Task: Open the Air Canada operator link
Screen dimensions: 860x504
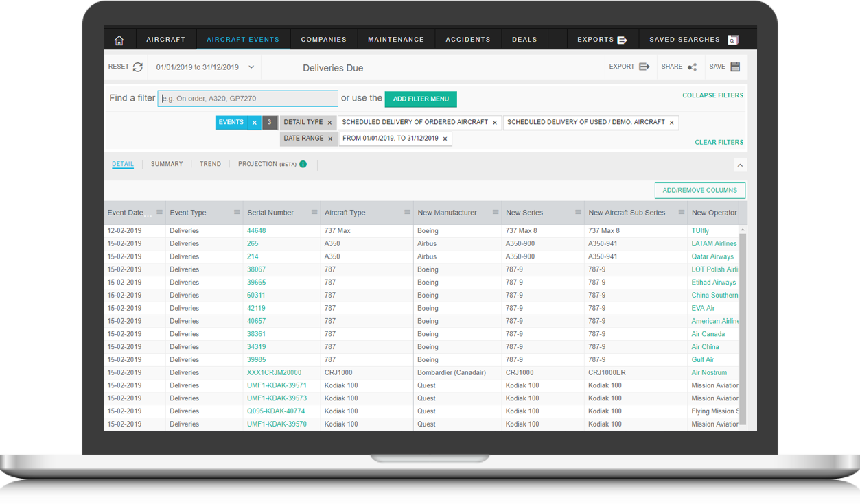Action: [x=708, y=334]
